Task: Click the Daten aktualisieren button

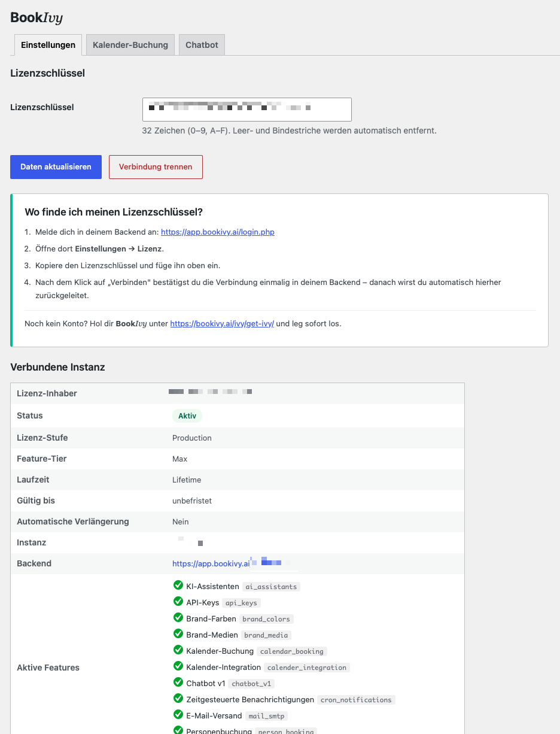Action: pyautogui.click(x=56, y=167)
